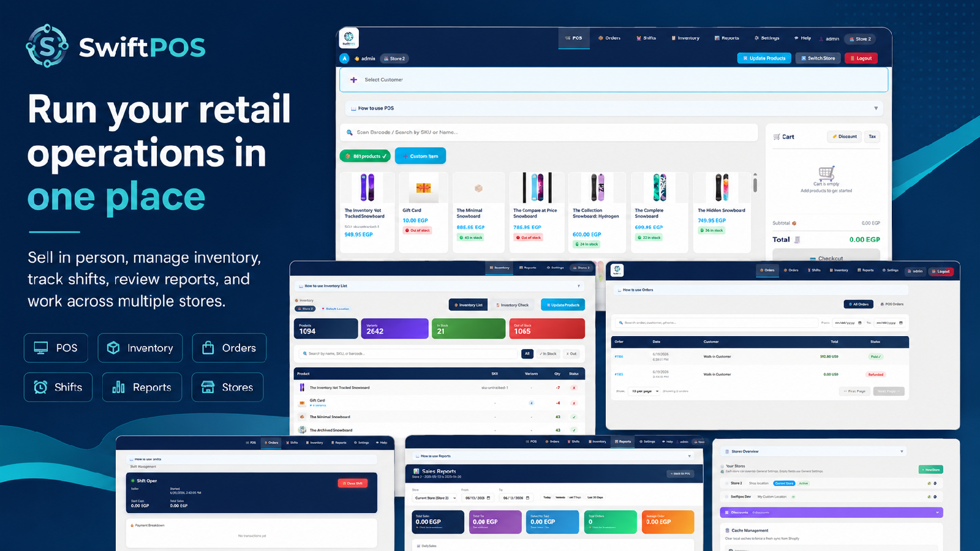Click the SwiftPOS logo in the Orders window
Image resolution: width=980 pixels, height=551 pixels.
617,269
